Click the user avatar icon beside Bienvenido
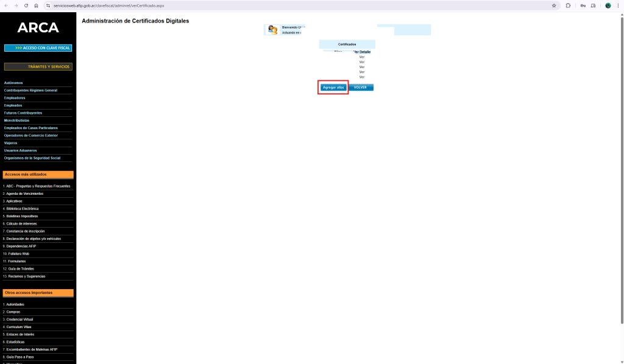Viewport: 624px width, 364px height. tap(273, 30)
